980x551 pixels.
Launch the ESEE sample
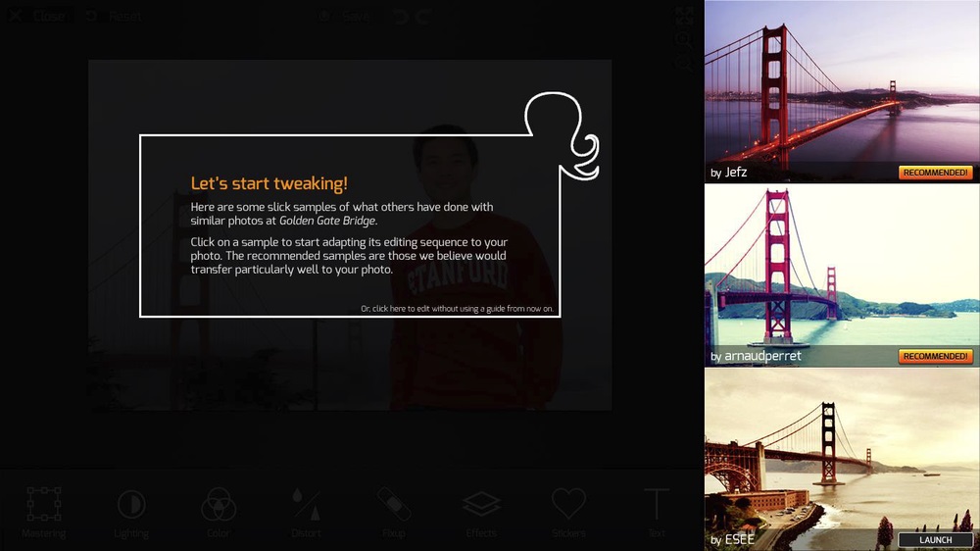935,540
